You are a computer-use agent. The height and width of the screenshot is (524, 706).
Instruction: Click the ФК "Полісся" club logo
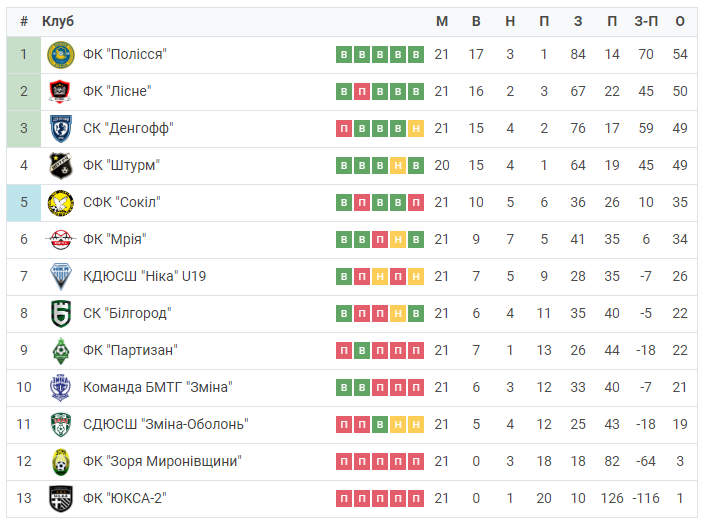tap(61, 54)
